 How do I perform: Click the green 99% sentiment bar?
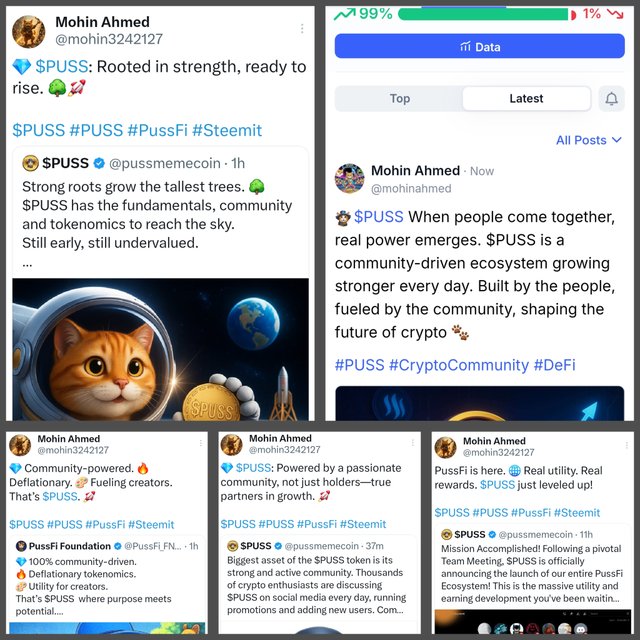click(483, 14)
